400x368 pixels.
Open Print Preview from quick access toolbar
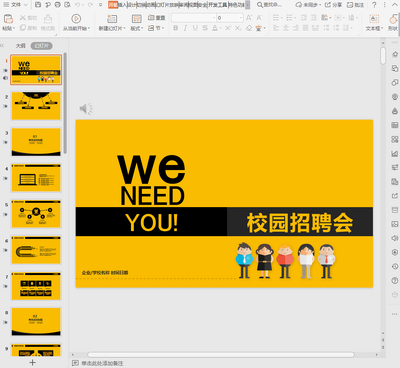click(x=67, y=5)
